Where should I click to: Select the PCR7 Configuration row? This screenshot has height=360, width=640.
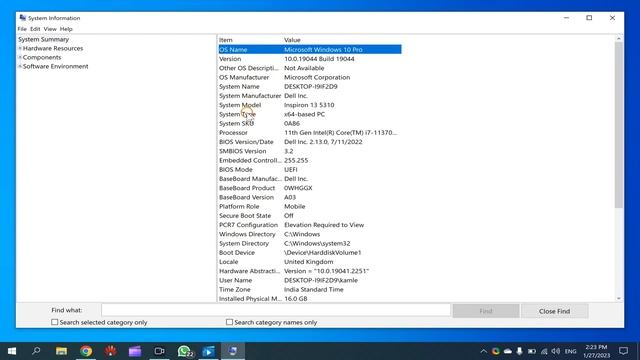coord(310,225)
